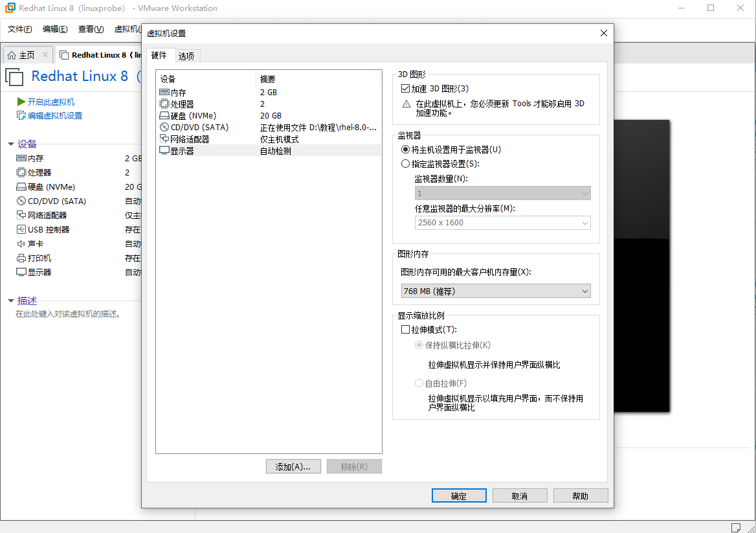Click the home icon on 主页 tab

(x=12, y=55)
